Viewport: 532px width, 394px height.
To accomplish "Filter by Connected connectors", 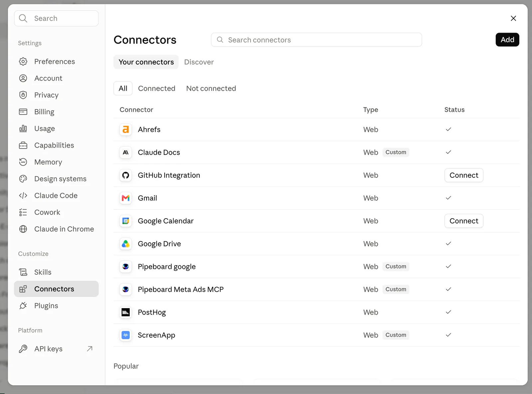I will tap(157, 88).
